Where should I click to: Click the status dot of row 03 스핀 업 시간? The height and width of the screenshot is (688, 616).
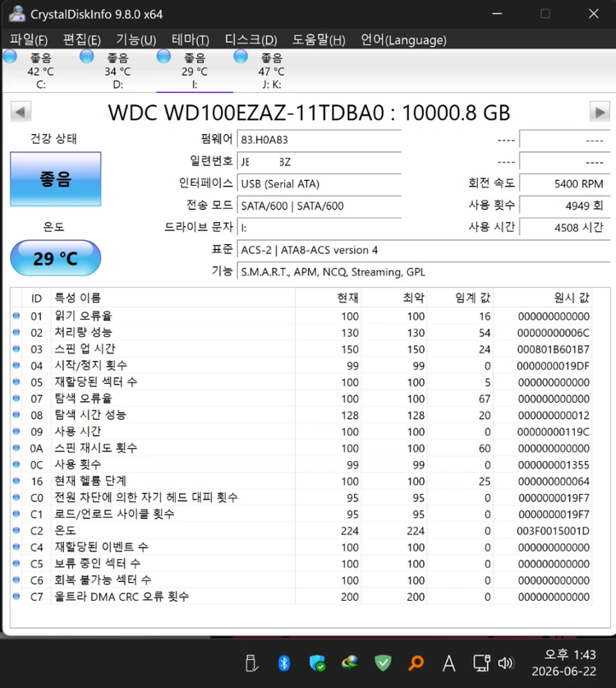coord(16,349)
